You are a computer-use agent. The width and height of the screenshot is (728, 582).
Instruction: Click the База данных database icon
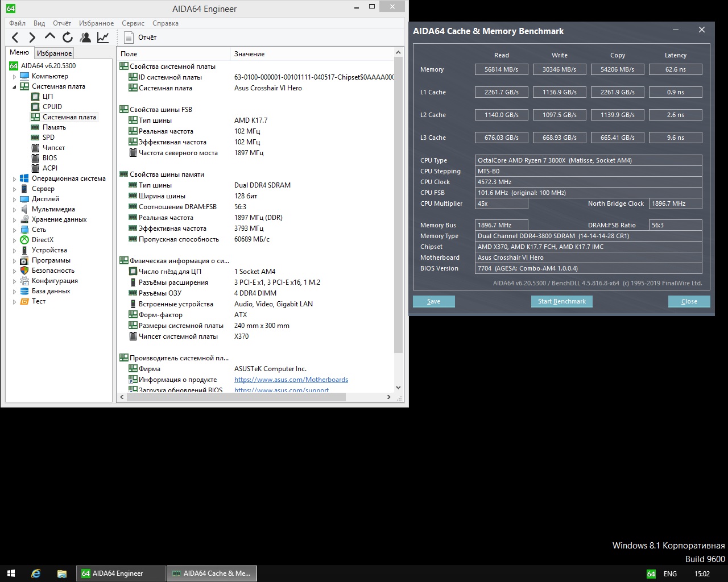(24, 291)
